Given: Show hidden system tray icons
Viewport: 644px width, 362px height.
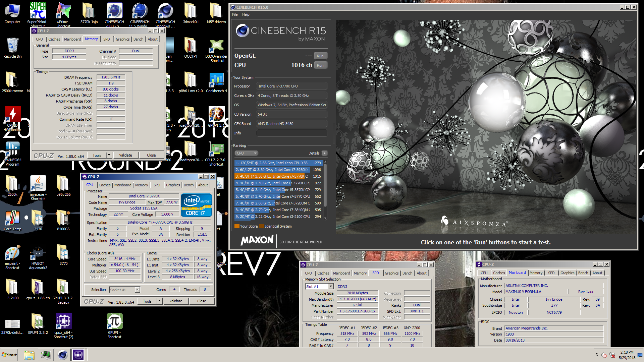Looking at the screenshot, I should pos(597,355).
